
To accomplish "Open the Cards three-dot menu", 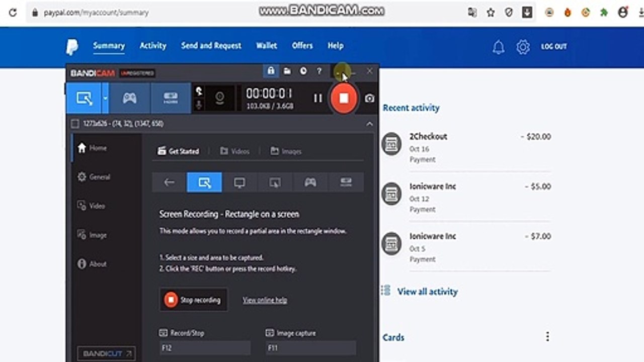I will coord(547,337).
